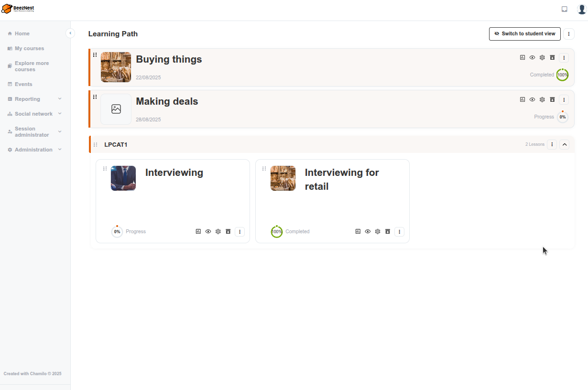Image resolution: width=588 pixels, height=390 pixels.
Task: Collapse the LPCAT1 category
Action: [564, 144]
